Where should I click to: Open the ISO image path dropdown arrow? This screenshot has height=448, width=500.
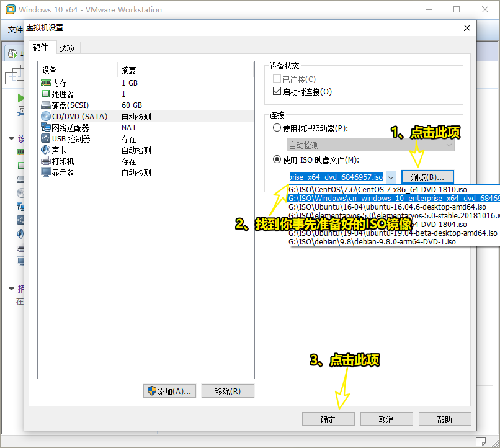tap(391, 177)
